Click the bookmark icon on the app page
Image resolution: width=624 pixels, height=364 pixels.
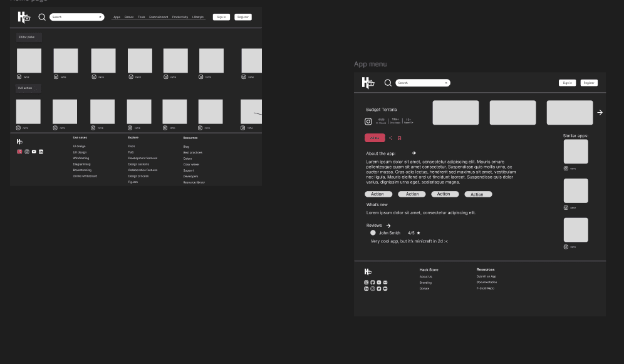pos(399,138)
